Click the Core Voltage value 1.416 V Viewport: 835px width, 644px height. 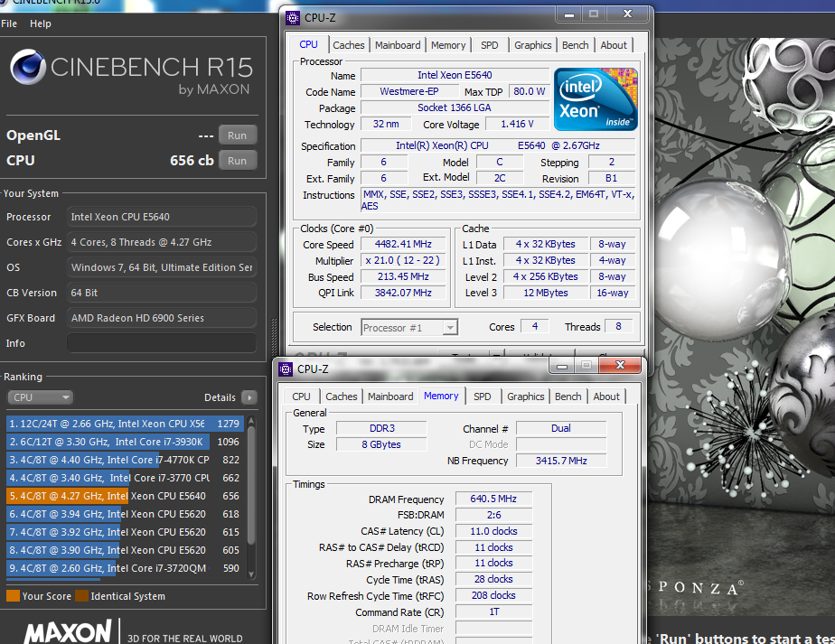(x=517, y=124)
